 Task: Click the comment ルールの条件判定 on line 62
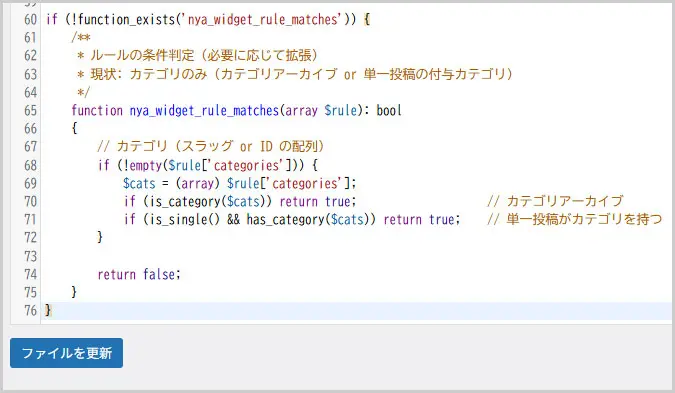pyautogui.click(x=142, y=56)
